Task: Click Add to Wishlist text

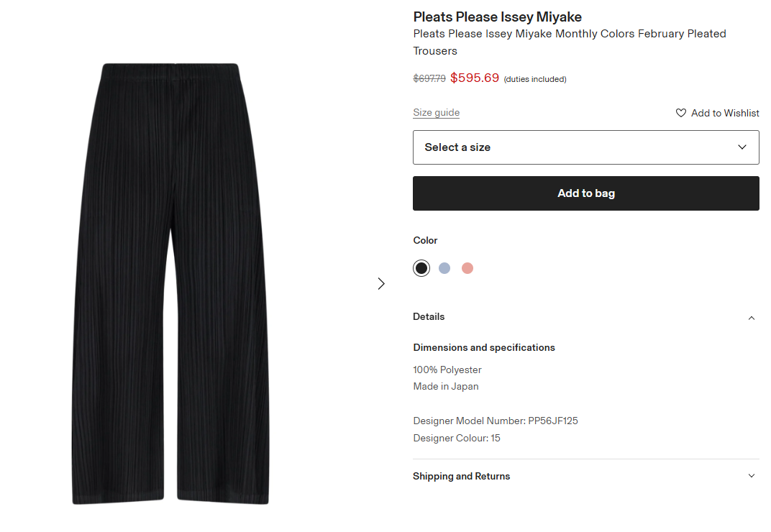Action: (x=725, y=113)
